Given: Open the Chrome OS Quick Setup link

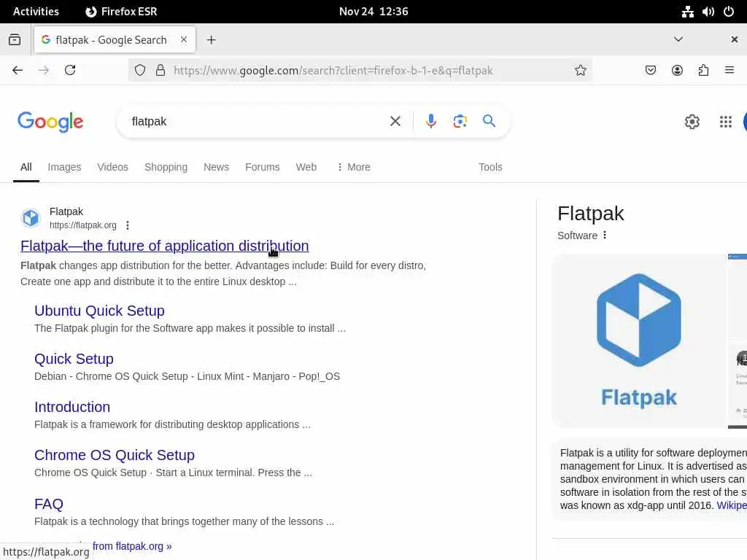Looking at the screenshot, I should pos(115,455).
